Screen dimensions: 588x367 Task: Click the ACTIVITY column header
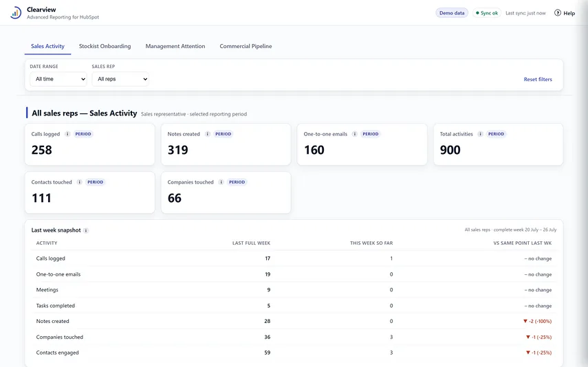(47, 243)
